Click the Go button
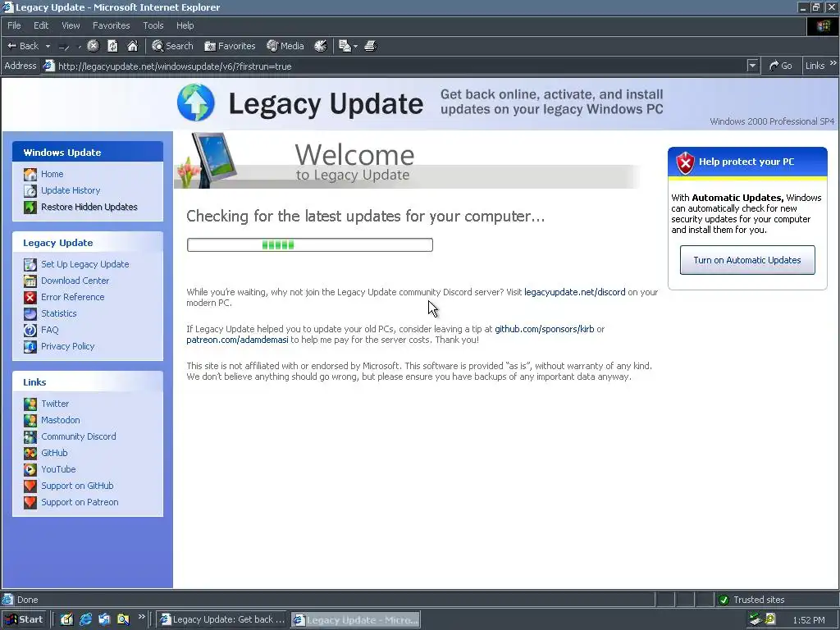Image resolution: width=840 pixels, height=630 pixels. (781, 66)
